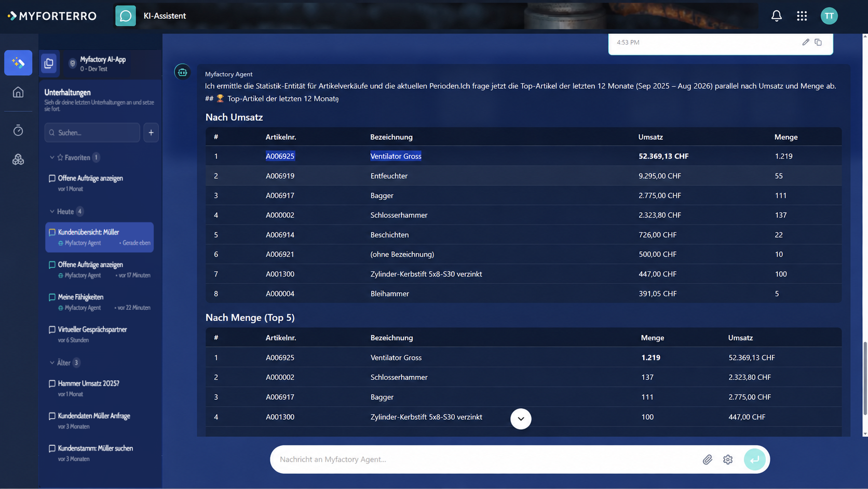Viewport: 868px width, 489px height.
Task: Jump to the latest message with down arrow
Action: [521, 419]
